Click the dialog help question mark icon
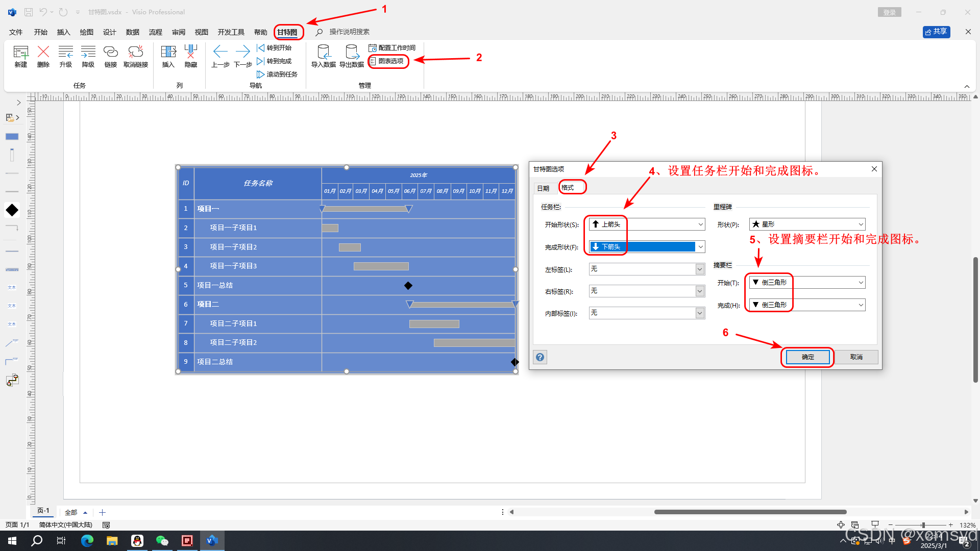 point(540,357)
